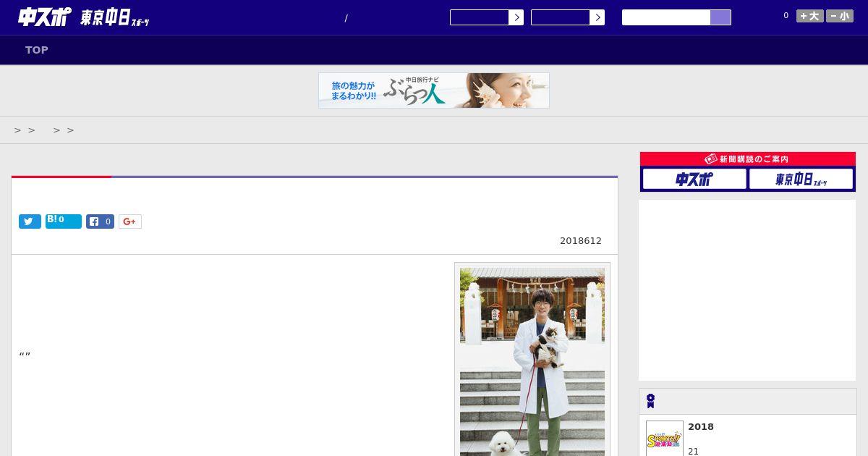Screen dimensions: 868x456
Task: Open the second header combo box
Action: tap(561, 17)
